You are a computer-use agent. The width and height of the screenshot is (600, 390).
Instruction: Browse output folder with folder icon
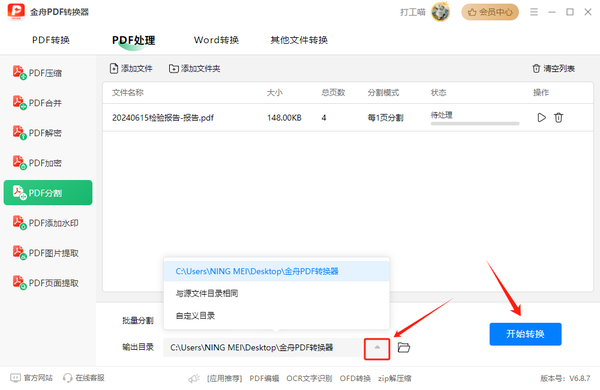(x=404, y=348)
